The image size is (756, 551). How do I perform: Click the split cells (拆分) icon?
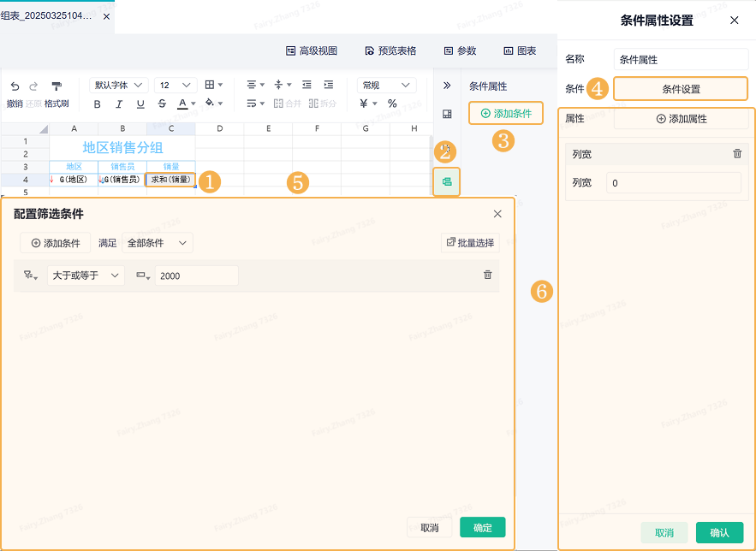pyautogui.click(x=323, y=104)
